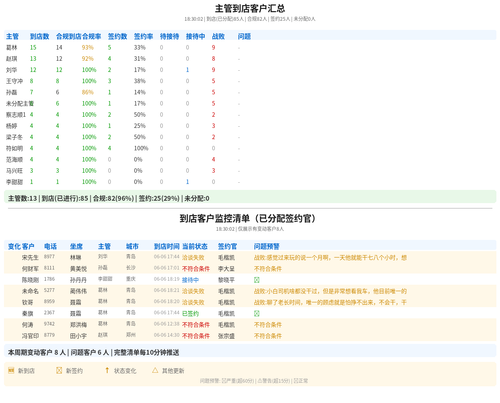Click the phone number 5277
500x403 pixels.
pyautogui.click(x=49, y=290)
